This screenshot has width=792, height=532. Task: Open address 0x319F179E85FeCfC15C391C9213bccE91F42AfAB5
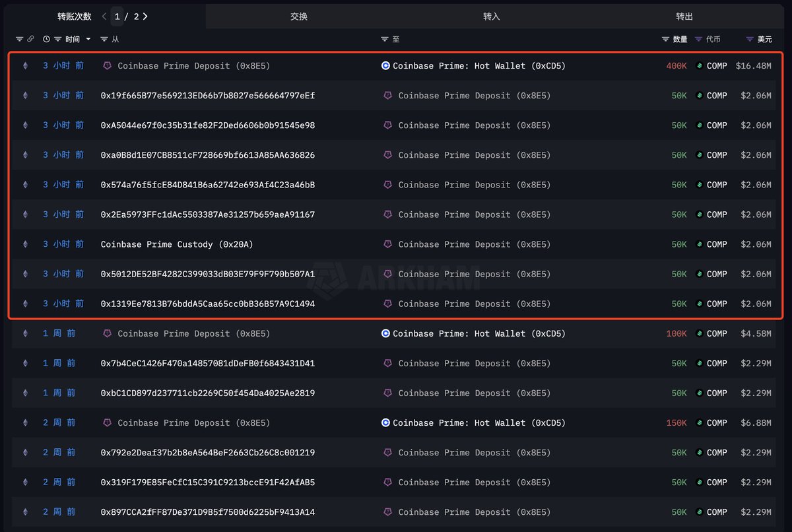tap(208, 482)
